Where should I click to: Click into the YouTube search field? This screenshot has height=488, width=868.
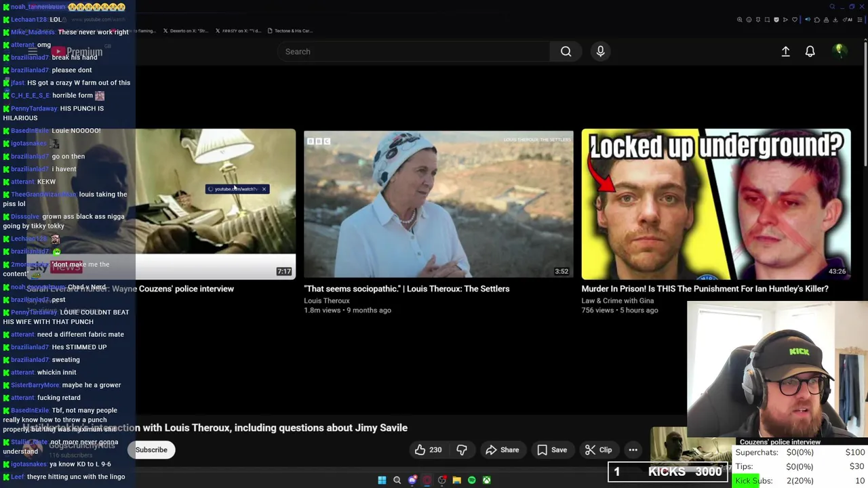(x=414, y=52)
